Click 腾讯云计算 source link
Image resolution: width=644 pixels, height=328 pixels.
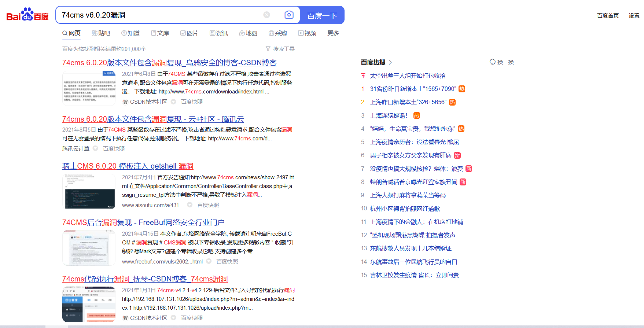(76, 148)
